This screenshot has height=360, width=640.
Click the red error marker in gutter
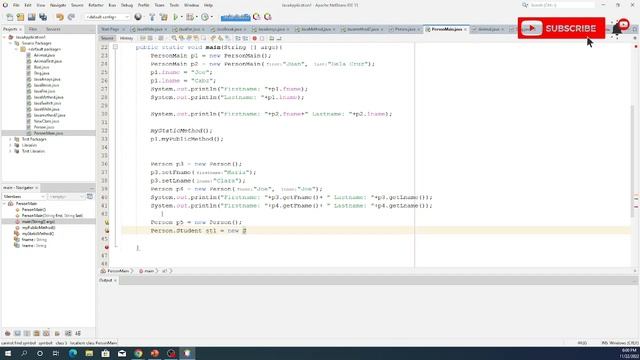(x=107, y=247)
